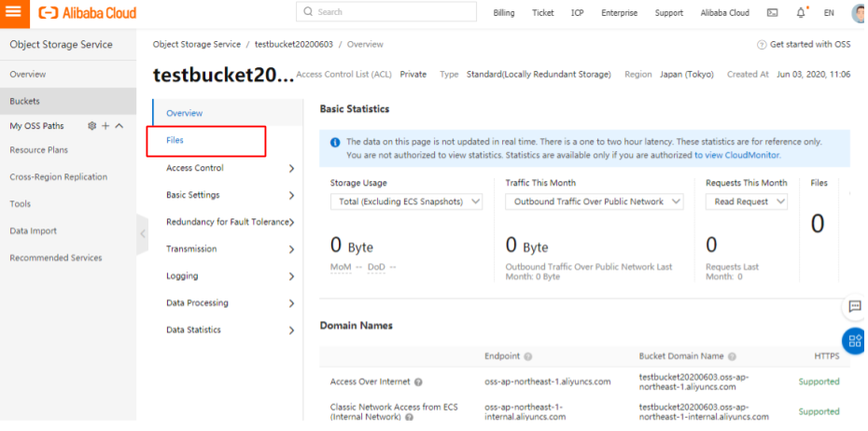Viewport: 868px width, 431px height.
Task: Go to sidebar Overview page
Action: point(28,74)
